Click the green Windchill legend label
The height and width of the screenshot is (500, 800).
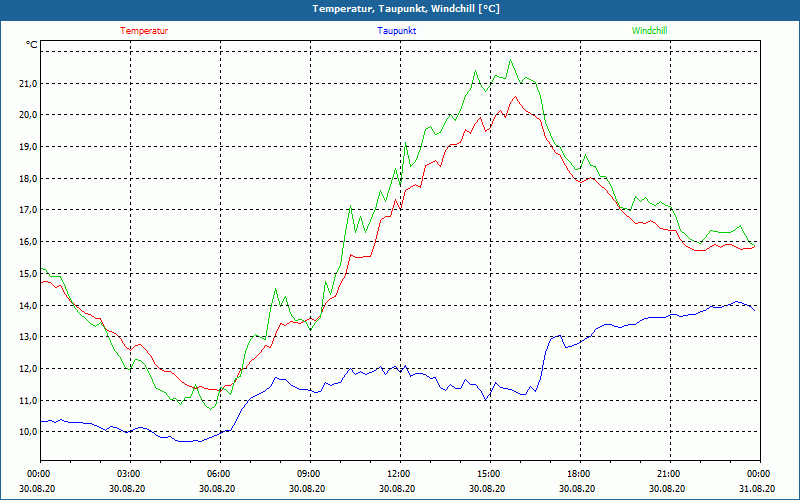649,31
